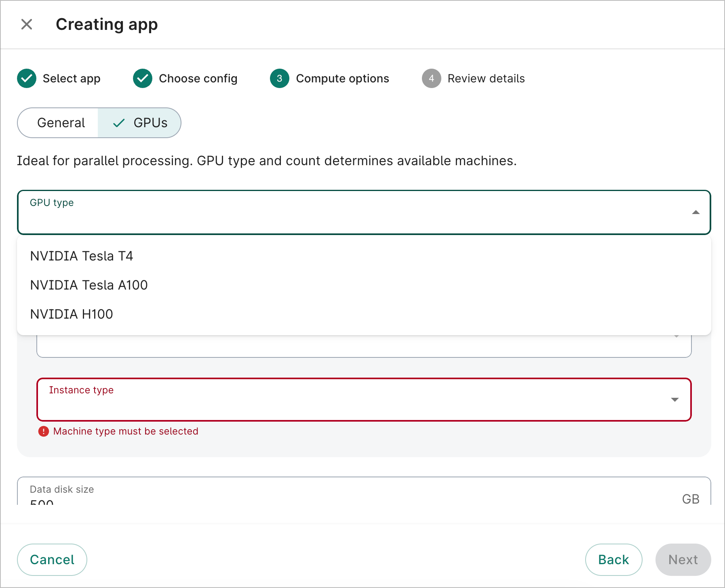Viewport: 725px width, 588px height.
Task: Click the step 4 Review details circle
Action: click(x=431, y=78)
